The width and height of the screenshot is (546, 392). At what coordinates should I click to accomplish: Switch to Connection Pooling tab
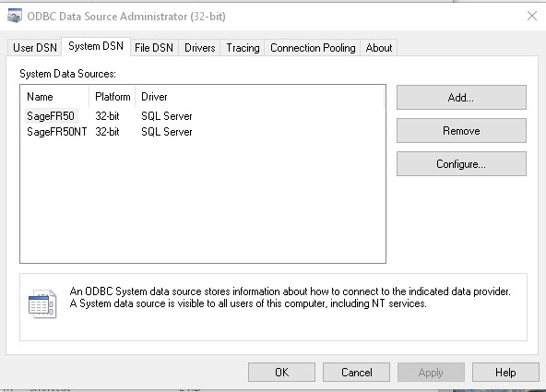point(313,48)
